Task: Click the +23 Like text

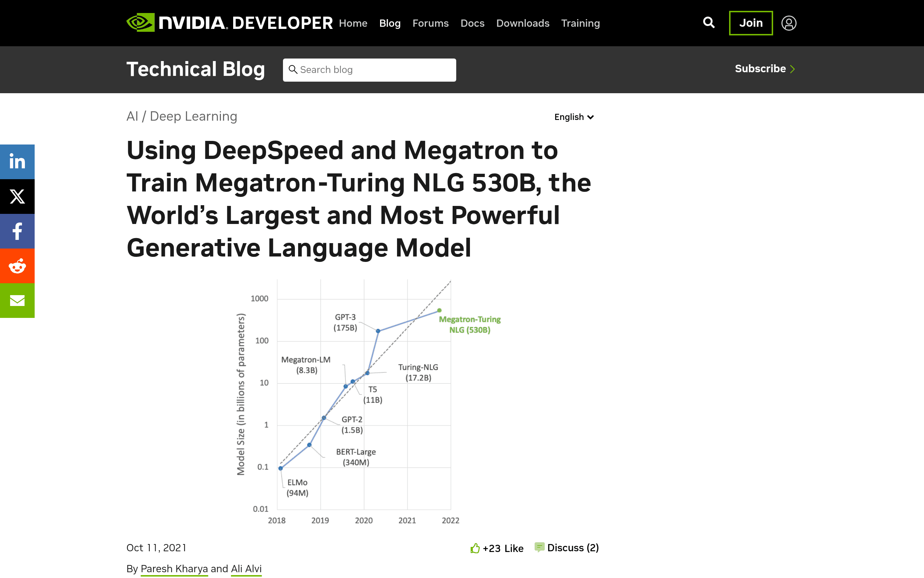Action: 503,549
